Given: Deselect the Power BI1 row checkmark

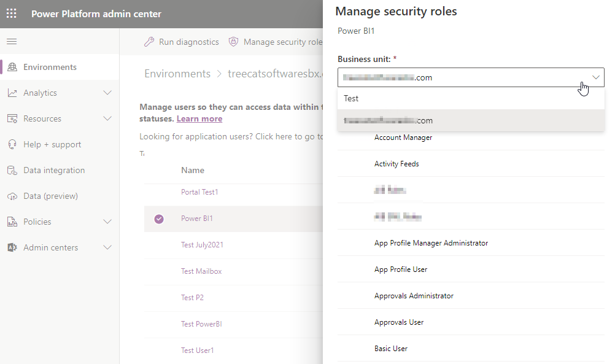Looking at the screenshot, I should click(159, 219).
